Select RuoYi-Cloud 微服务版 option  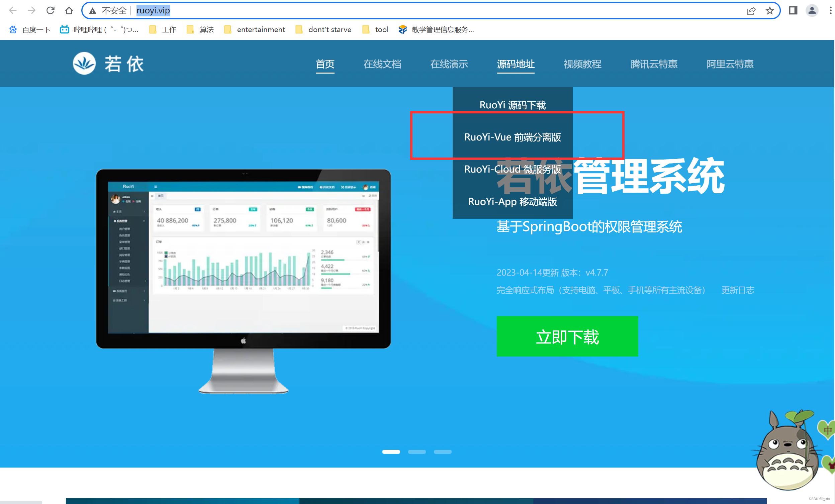pyautogui.click(x=512, y=169)
